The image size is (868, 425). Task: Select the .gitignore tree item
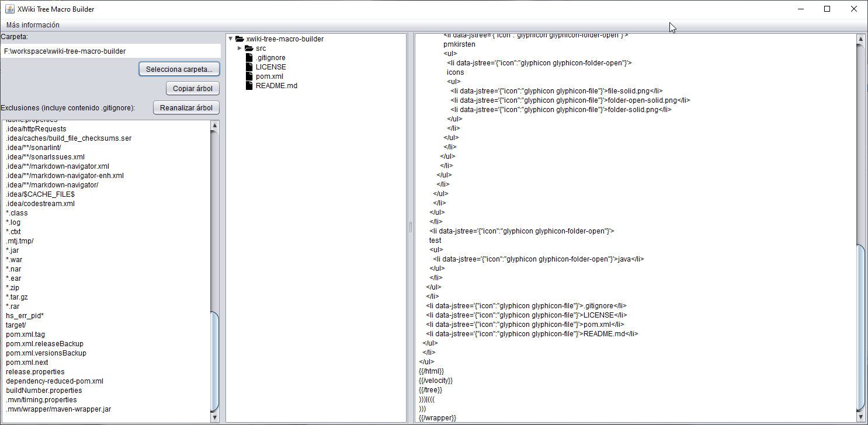[x=270, y=58]
